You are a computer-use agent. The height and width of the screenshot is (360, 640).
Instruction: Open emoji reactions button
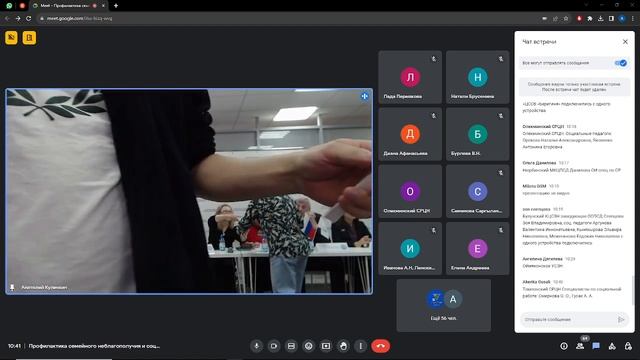(x=309, y=346)
